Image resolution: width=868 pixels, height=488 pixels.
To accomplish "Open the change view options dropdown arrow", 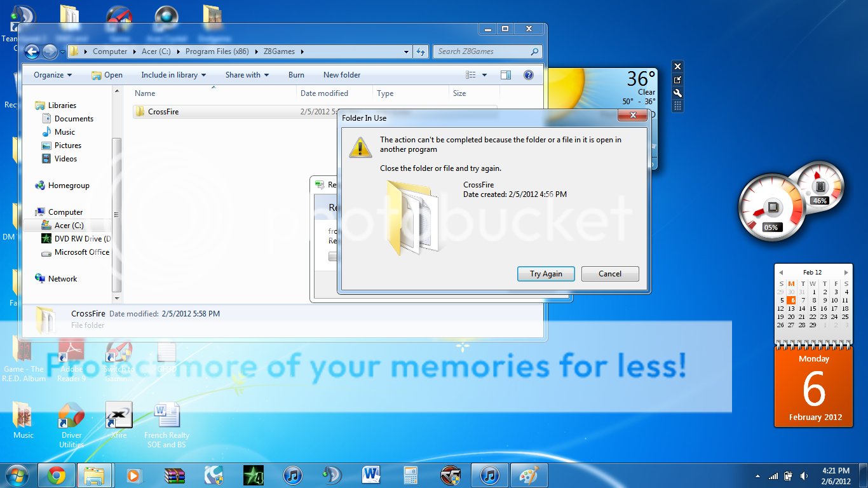I will tap(484, 75).
